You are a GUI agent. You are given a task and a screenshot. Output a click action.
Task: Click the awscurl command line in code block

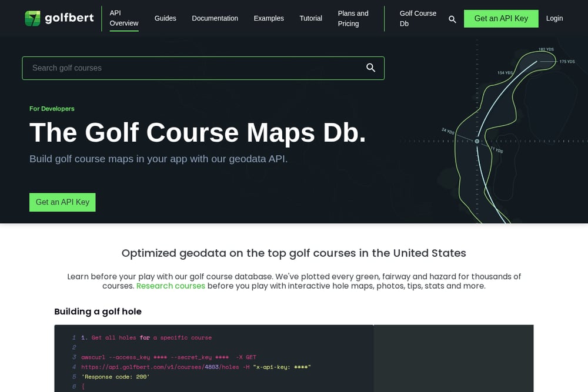169,357
